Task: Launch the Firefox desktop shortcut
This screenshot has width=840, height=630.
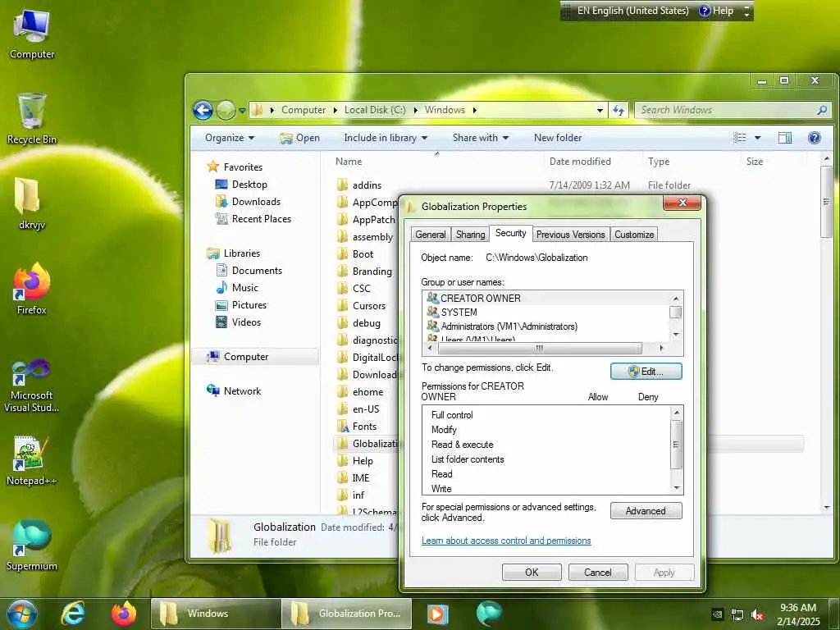Action: [32, 290]
